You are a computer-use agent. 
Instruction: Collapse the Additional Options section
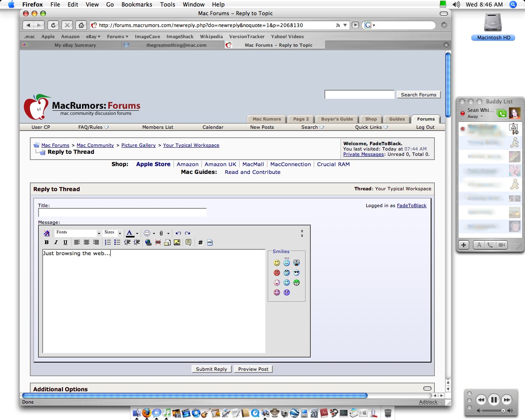[427, 388]
